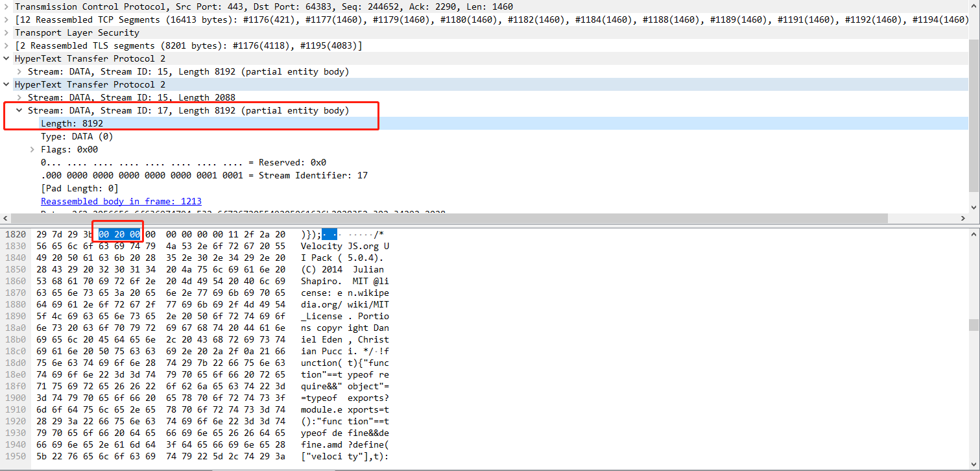Click the right arrow of horizontal scrollbar
This screenshot has height=471, width=980.
(x=964, y=219)
